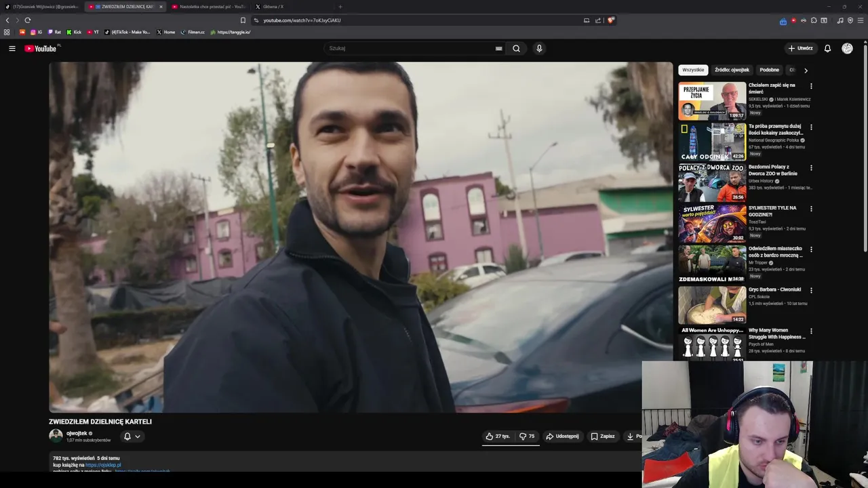Open the YT bookmark
868x488 pixels.
click(x=93, y=32)
